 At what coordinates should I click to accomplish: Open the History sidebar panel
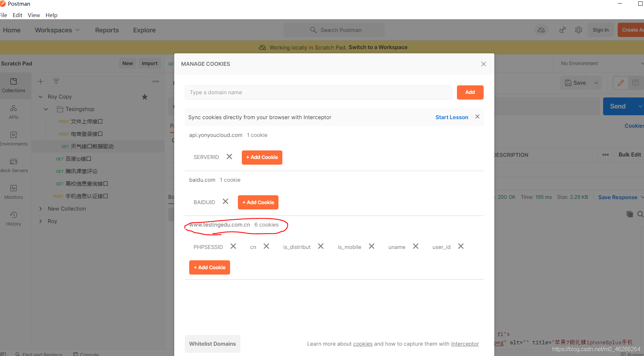14,219
